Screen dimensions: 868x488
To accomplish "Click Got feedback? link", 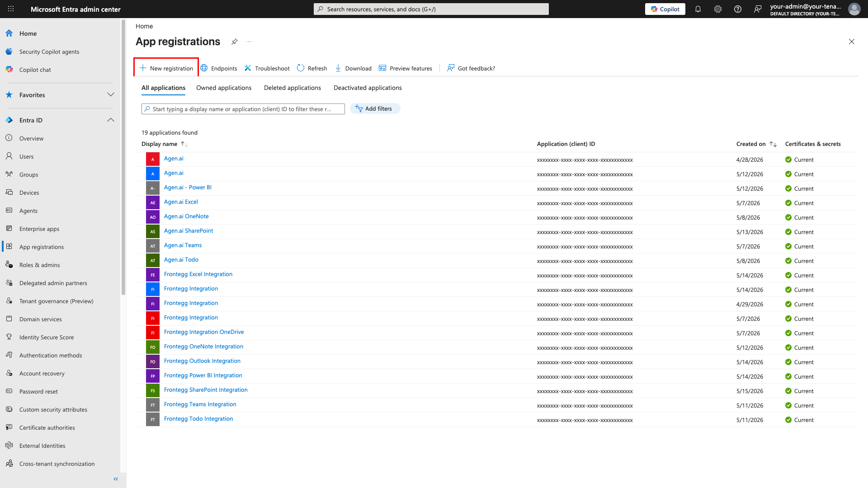I will [x=471, y=68].
